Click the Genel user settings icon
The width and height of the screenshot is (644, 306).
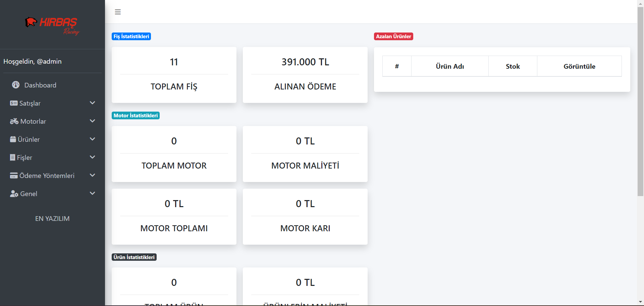(14, 194)
